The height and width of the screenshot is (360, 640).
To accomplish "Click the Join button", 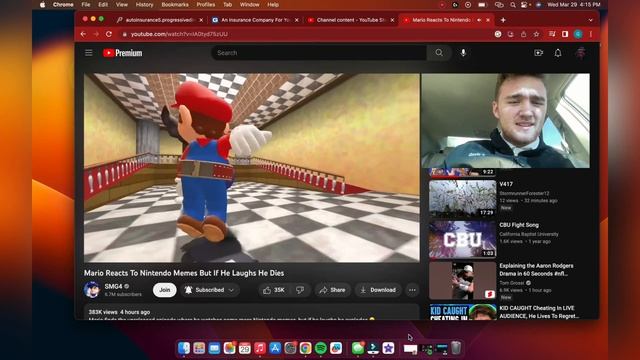I will point(164,290).
